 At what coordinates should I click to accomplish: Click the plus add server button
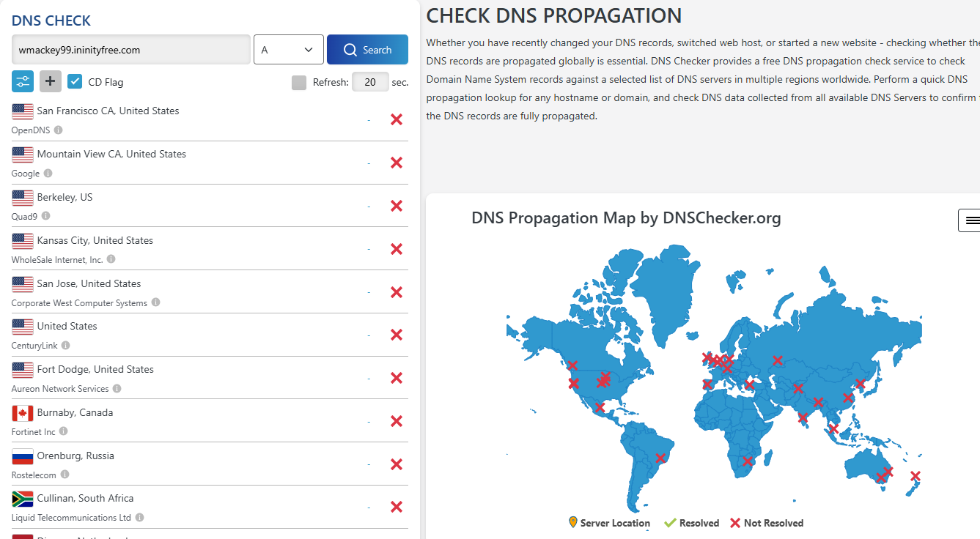tap(51, 81)
